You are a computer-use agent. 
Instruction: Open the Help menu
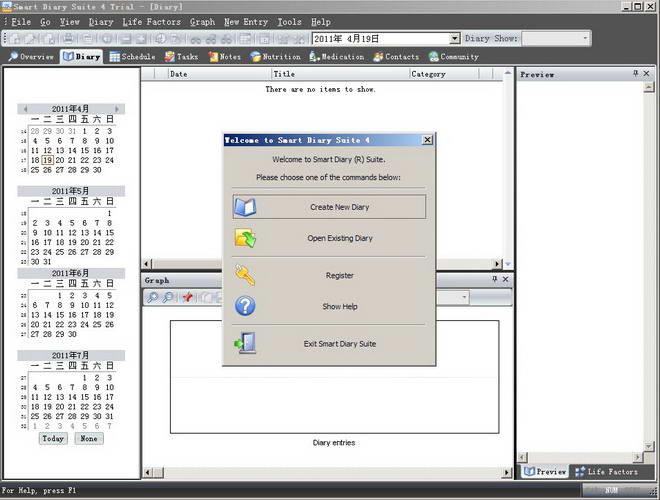321,22
